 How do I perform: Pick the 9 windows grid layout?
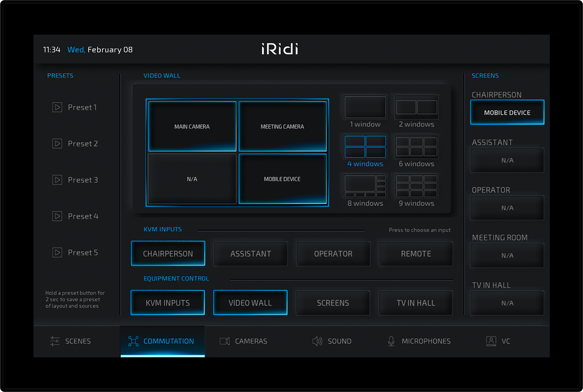[416, 186]
